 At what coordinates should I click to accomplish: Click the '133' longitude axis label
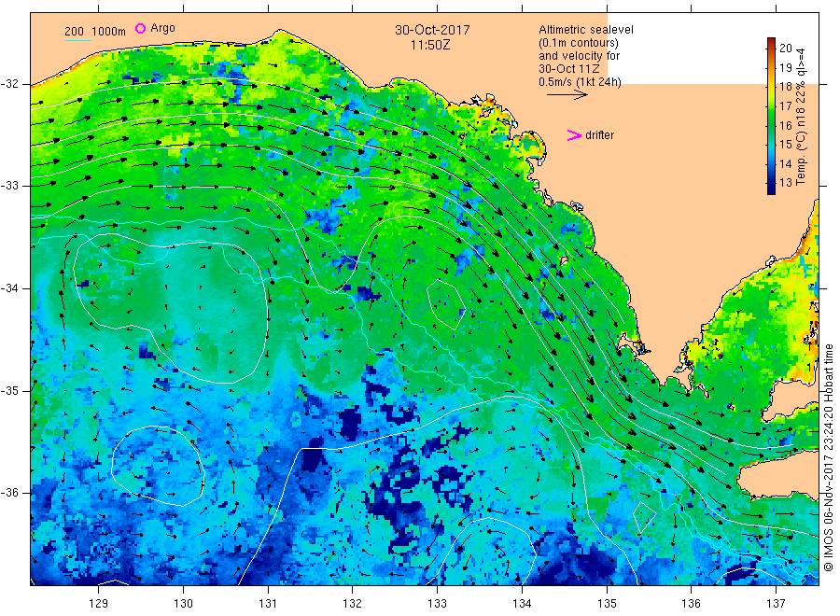click(x=437, y=604)
